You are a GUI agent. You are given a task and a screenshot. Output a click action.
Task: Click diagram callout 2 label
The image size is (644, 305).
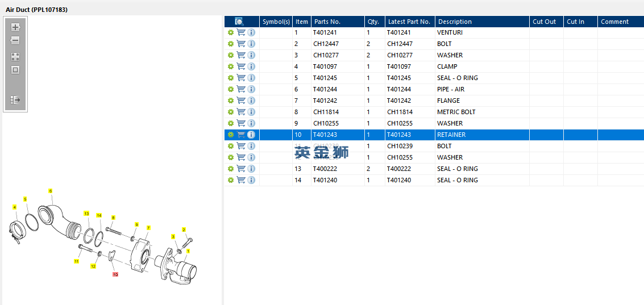click(184, 229)
